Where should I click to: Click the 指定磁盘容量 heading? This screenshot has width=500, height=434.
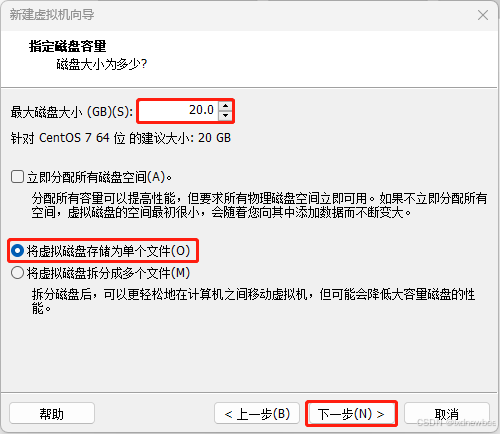pos(67,46)
